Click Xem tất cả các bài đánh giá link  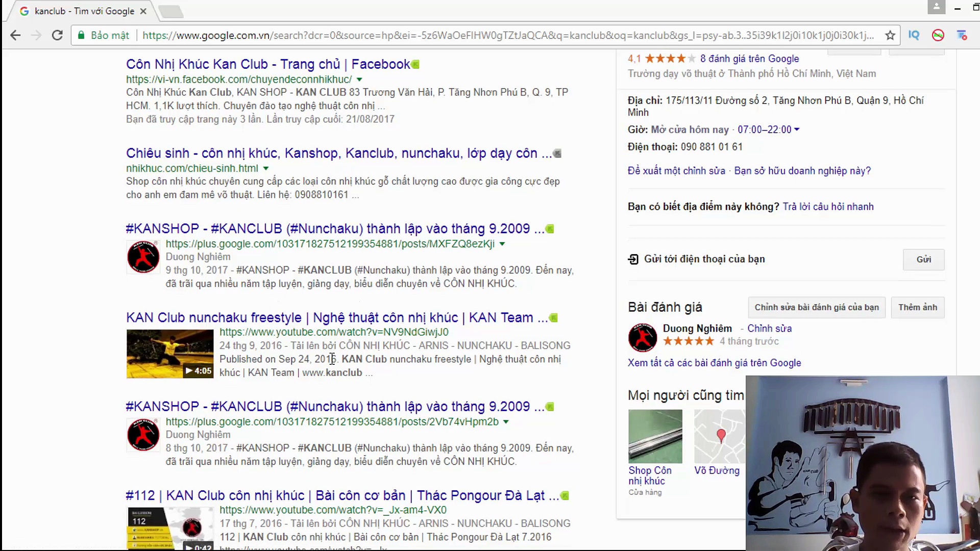(714, 363)
